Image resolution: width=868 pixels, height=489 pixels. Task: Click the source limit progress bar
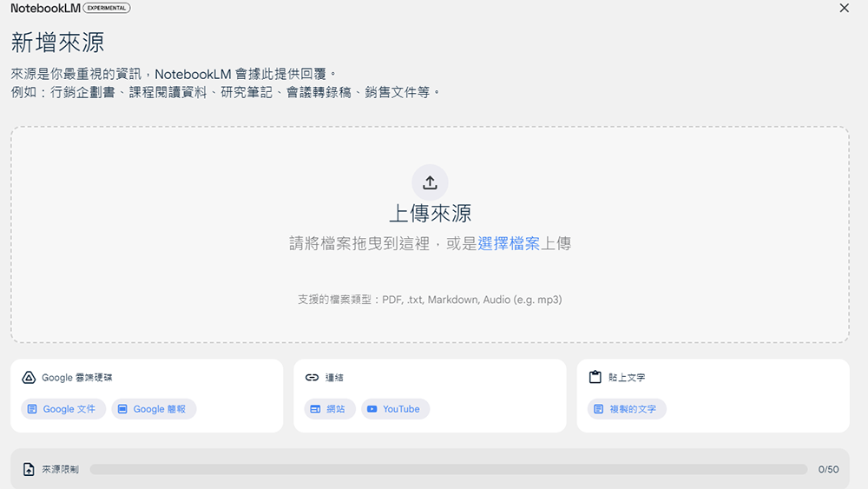tap(449, 469)
